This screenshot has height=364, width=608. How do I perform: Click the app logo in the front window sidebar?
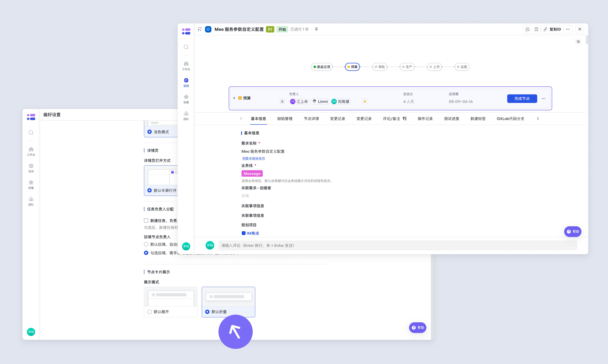coord(186,31)
